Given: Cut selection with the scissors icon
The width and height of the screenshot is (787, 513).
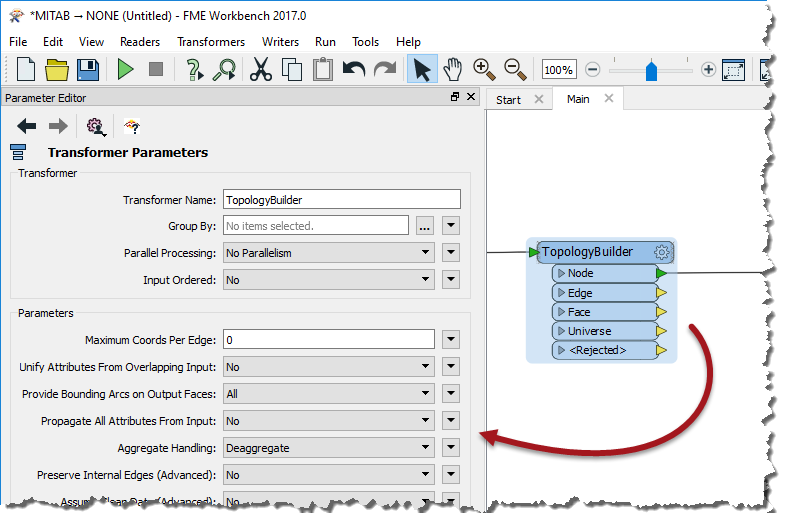Looking at the screenshot, I should point(260,69).
